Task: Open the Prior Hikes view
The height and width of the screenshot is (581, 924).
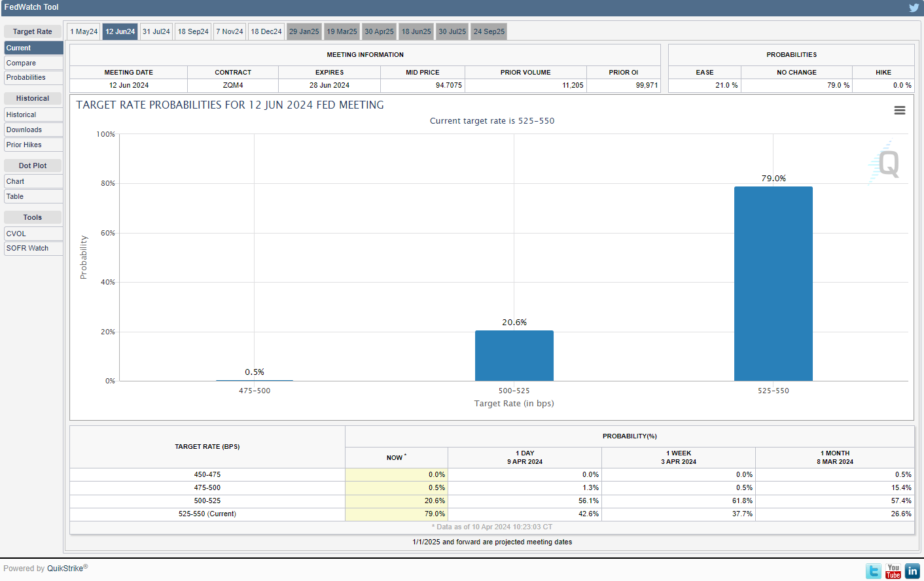Action: tap(33, 145)
